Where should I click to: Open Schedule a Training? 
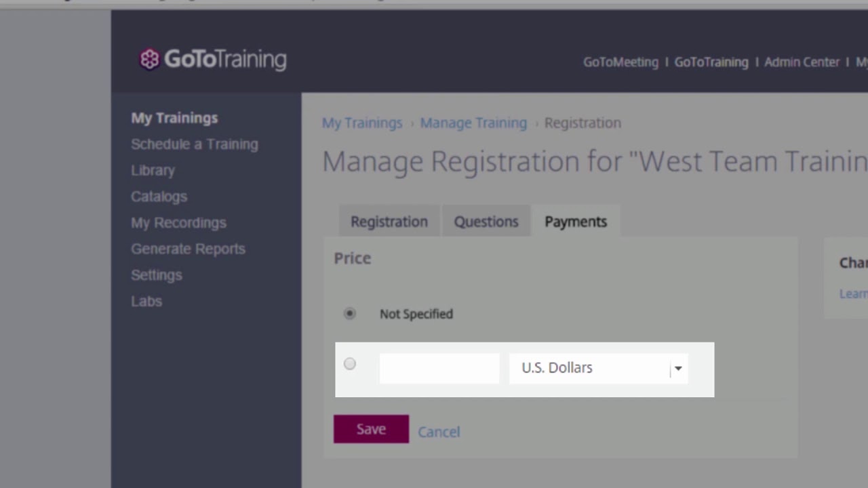click(x=195, y=144)
